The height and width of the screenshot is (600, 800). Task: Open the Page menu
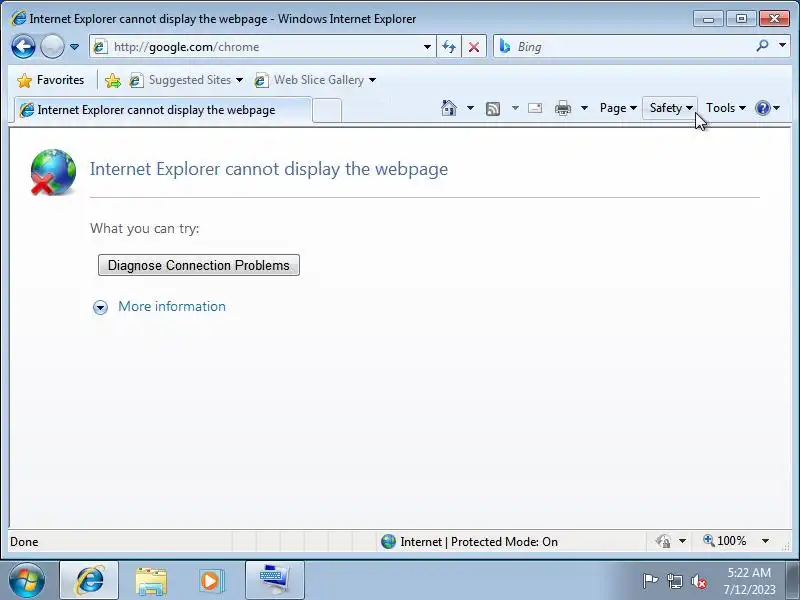click(x=618, y=108)
